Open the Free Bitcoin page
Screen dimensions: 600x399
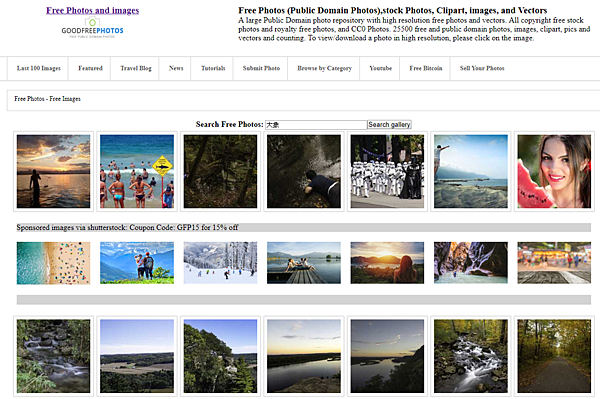426,68
